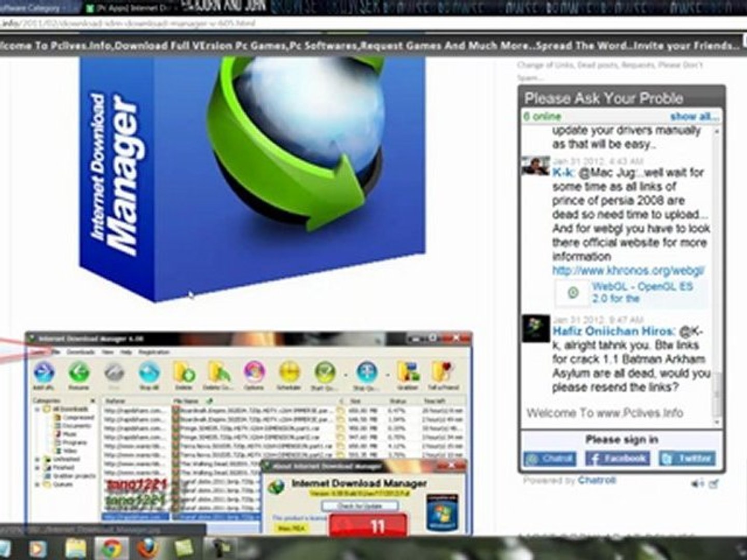Open the "WebGL - OpenGL ES 2.0" link preview
The height and width of the screenshot is (560, 747).
642,292
